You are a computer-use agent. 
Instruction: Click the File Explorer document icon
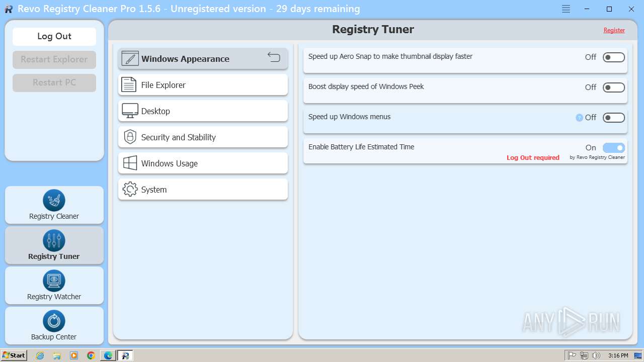point(129,85)
